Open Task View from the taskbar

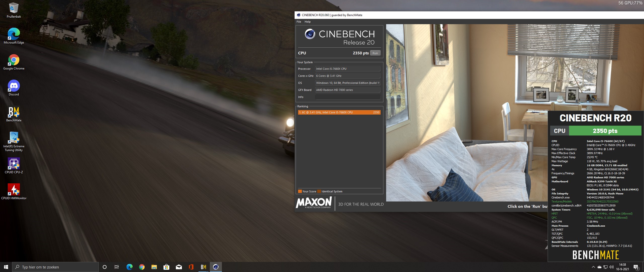tap(117, 267)
